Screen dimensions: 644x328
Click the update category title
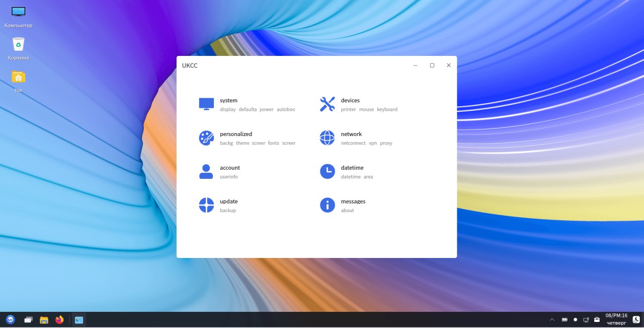tap(228, 202)
